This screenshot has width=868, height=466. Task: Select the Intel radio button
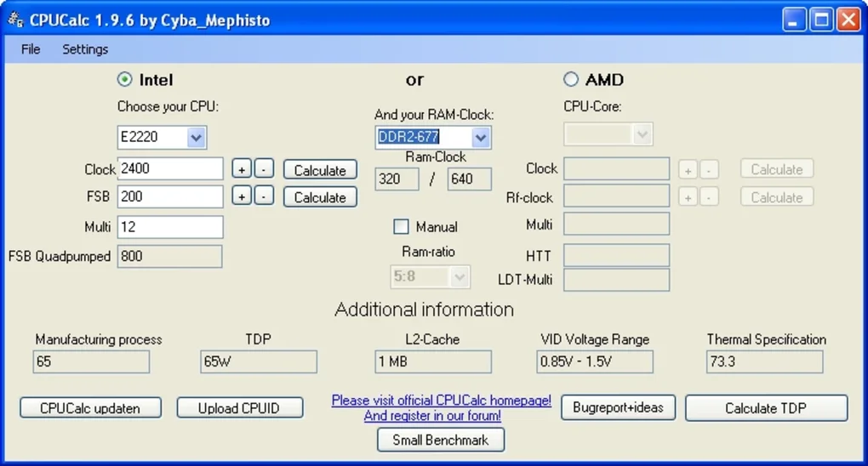[x=124, y=79]
